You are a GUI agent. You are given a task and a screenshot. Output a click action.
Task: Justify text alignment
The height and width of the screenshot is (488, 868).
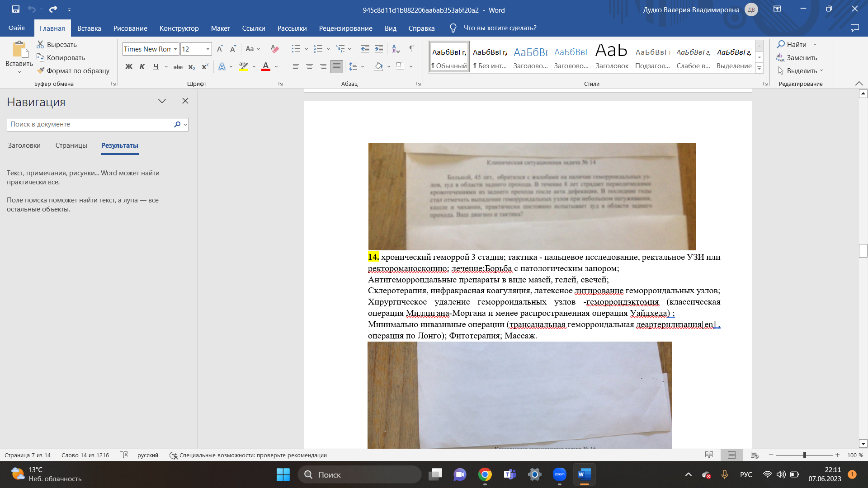click(x=337, y=66)
